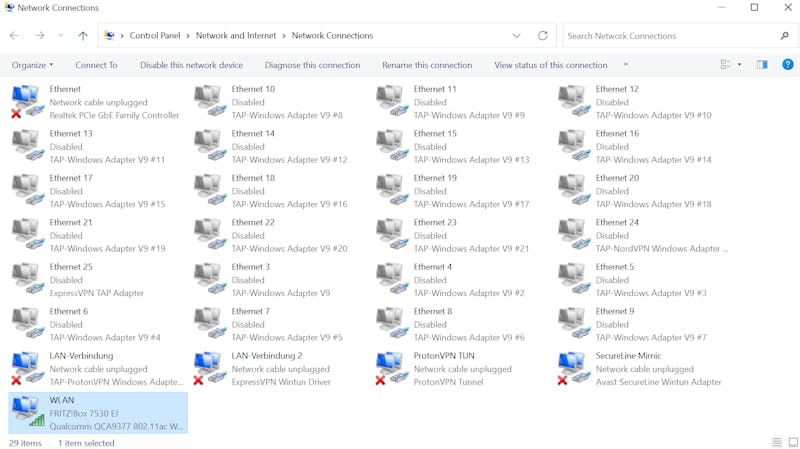Image resolution: width=800 pixels, height=449 pixels.
Task: Go to Network and Internet breadcrumb
Action: [236, 36]
